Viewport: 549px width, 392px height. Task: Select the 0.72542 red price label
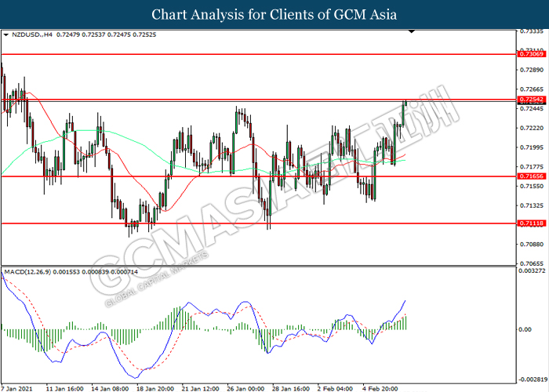[x=531, y=100]
